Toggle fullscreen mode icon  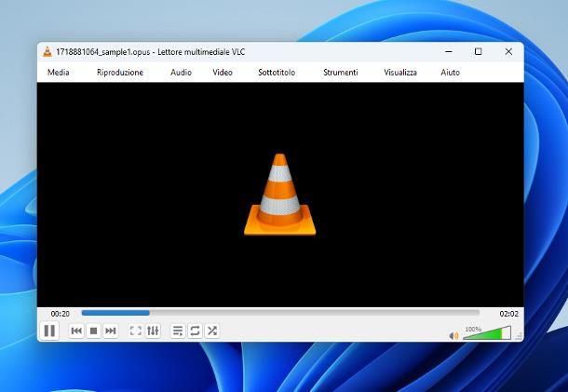point(135,331)
